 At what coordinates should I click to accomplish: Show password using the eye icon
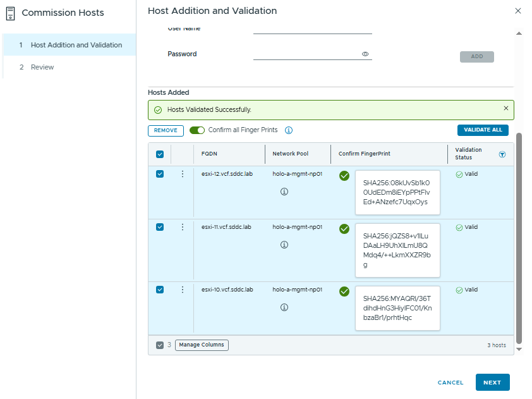(365, 54)
